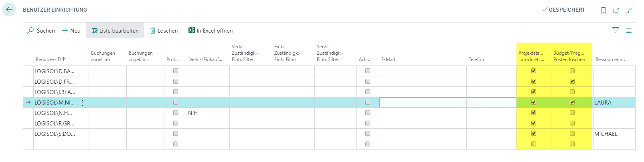The width and height of the screenshot is (644, 162).
Task: Click Telefon field of selected row
Action: [x=491, y=103]
